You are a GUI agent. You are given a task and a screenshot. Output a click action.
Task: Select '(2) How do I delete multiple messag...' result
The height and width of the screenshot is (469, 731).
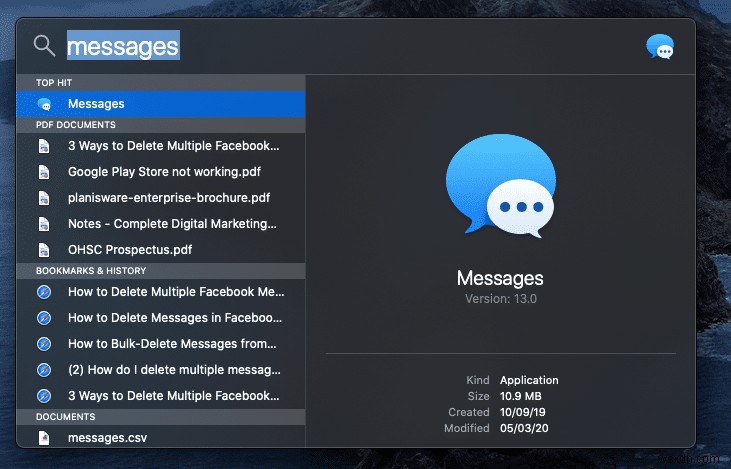tap(161, 370)
